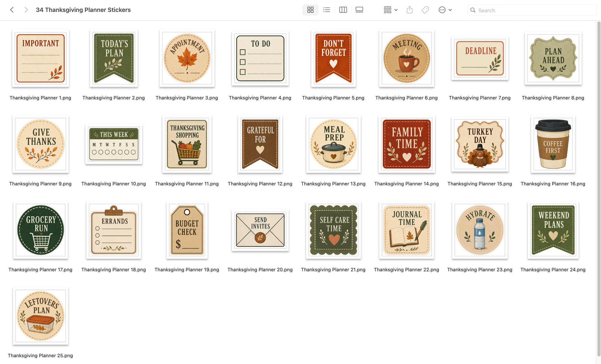Switch to list view
601x364 pixels.
click(x=326, y=10)
